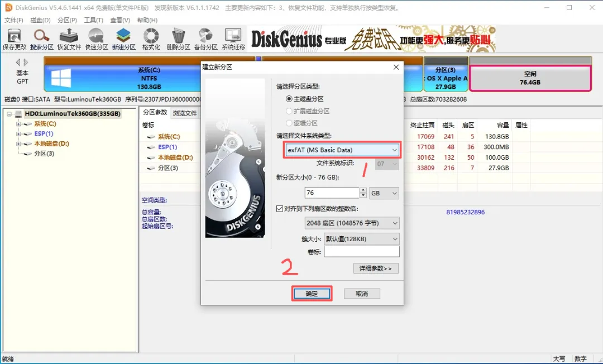Open the 分区(P) menu
Screen dimensions: 603x364
coord(68,20)
